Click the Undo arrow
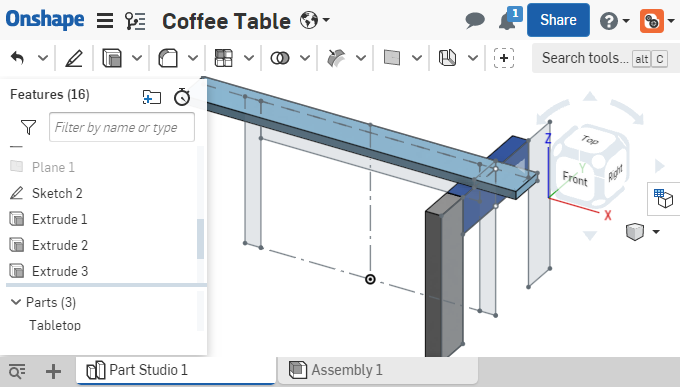 (17, 58)
